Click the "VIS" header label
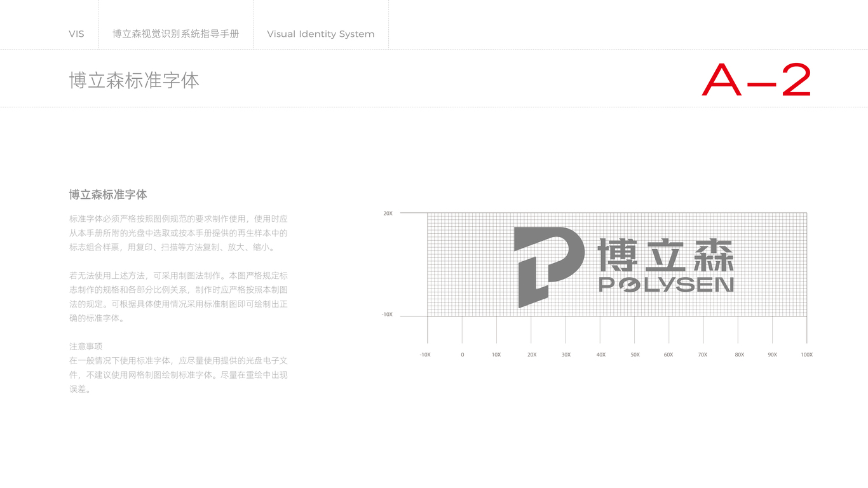 coord(76,34)
